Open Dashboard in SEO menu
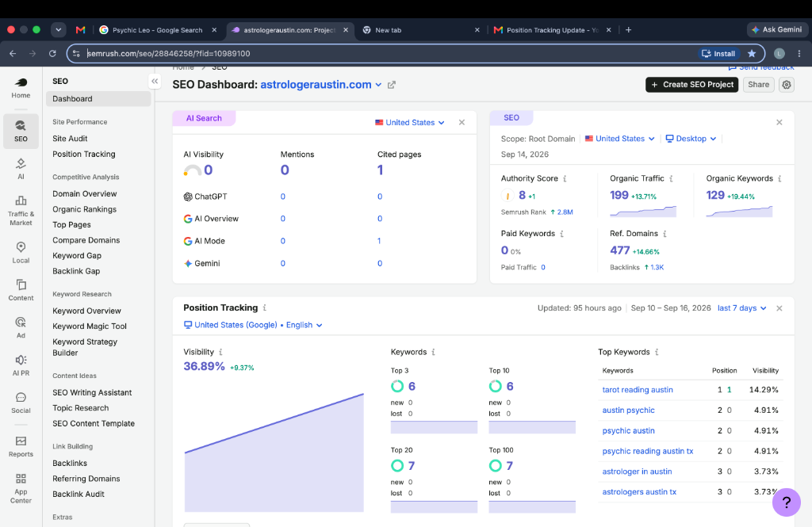 click(x=98, y=99)
